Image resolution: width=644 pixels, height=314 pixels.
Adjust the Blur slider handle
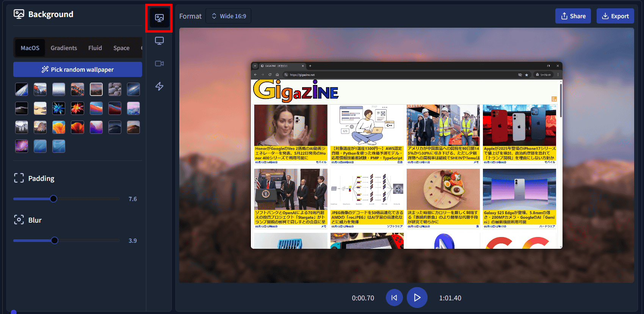(55, 240)
